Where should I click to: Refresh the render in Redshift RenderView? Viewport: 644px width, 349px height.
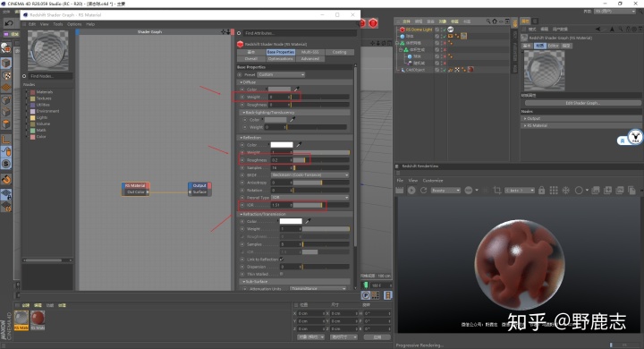coord(423,191)
